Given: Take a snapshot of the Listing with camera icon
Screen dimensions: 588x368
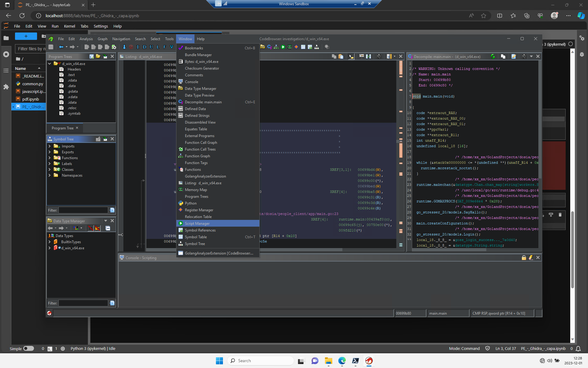Looking at the screenshot, I should tap(379, 56).
